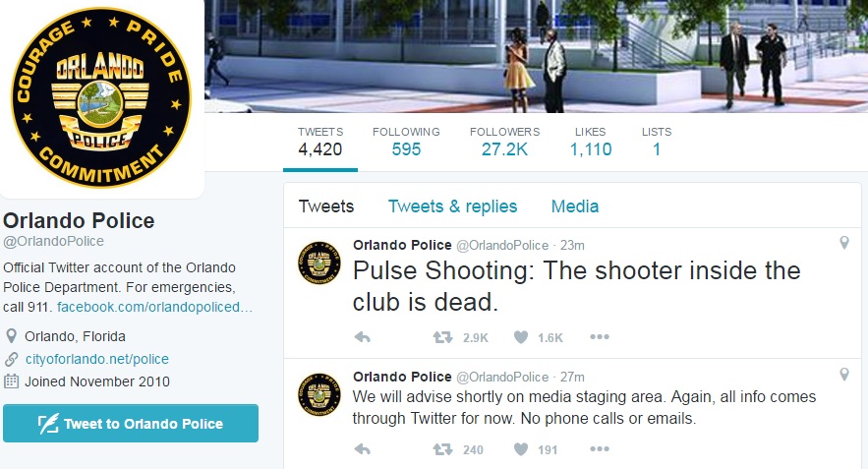The width and height of the screenshot is (868, 469).
Task: Click Tweet to Orlando Police button
Action: (131, 424)
